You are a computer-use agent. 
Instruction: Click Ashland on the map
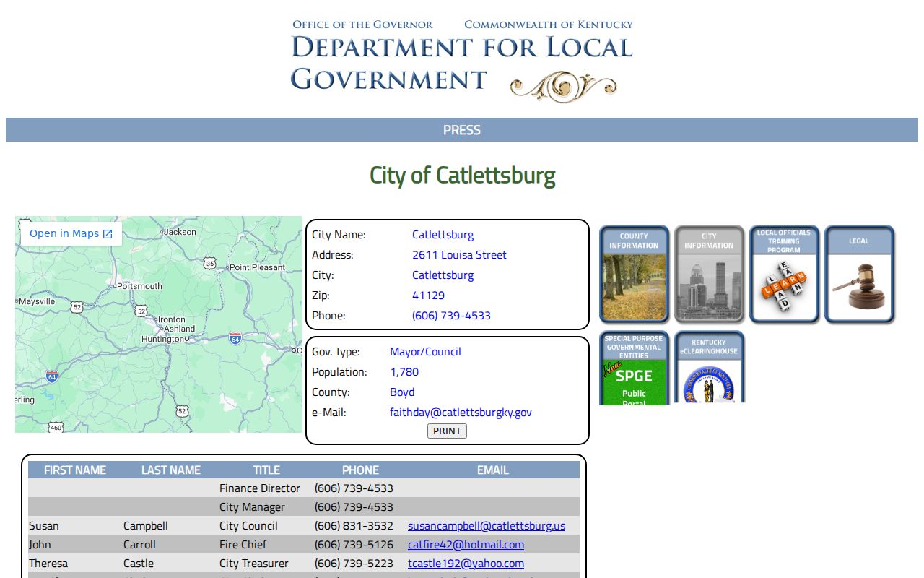[x=179, y=329]
